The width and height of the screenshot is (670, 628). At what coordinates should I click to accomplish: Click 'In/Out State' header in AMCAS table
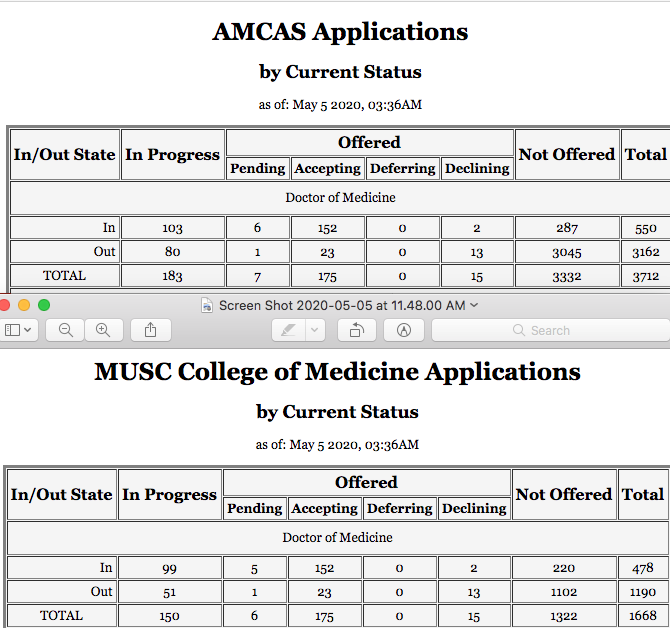pos(65,154)
